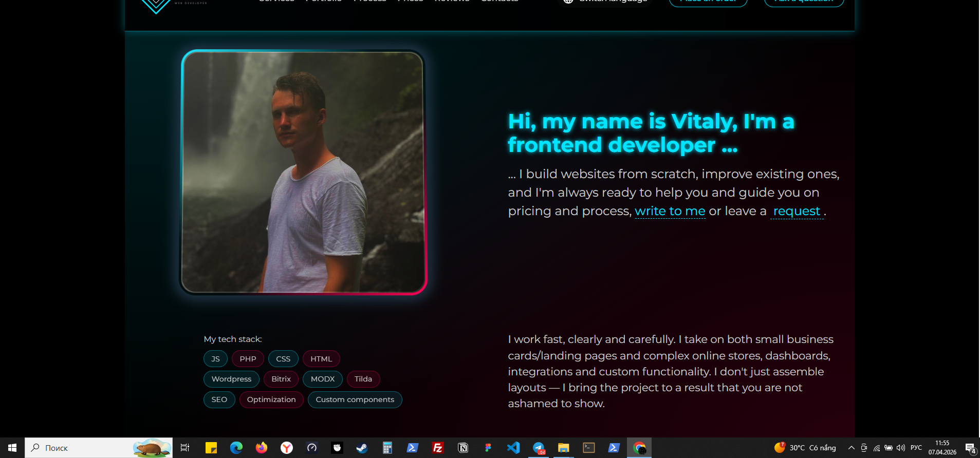980x458 pixels.
Task: Click the CSS tech stack tag
Action: point(283,359)
